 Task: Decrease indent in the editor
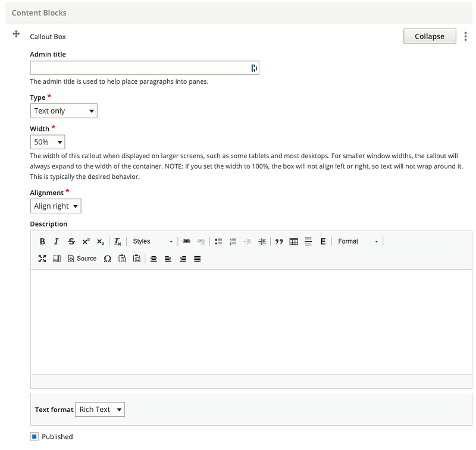pyautogui.click(x=248, y=241)
